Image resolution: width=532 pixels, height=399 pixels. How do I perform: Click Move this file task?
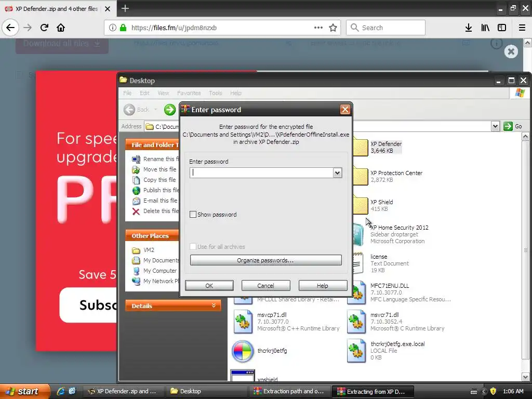(x=154, y=169)
